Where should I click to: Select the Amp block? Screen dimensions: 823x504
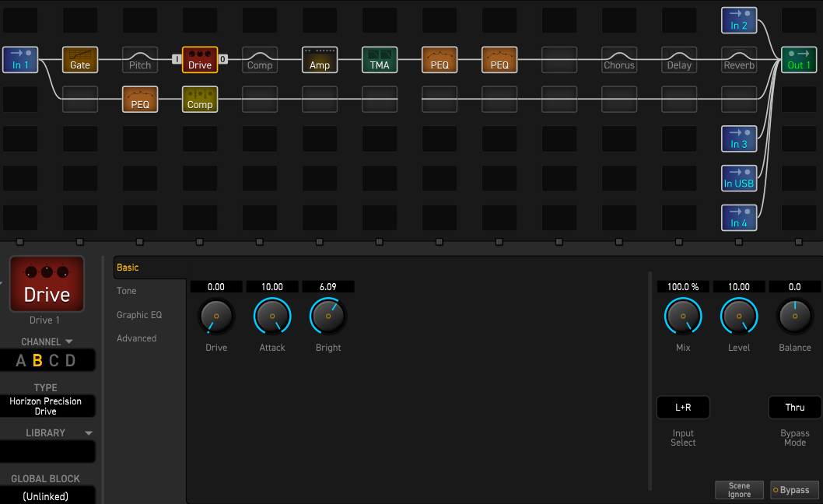[x=320, y=59]
